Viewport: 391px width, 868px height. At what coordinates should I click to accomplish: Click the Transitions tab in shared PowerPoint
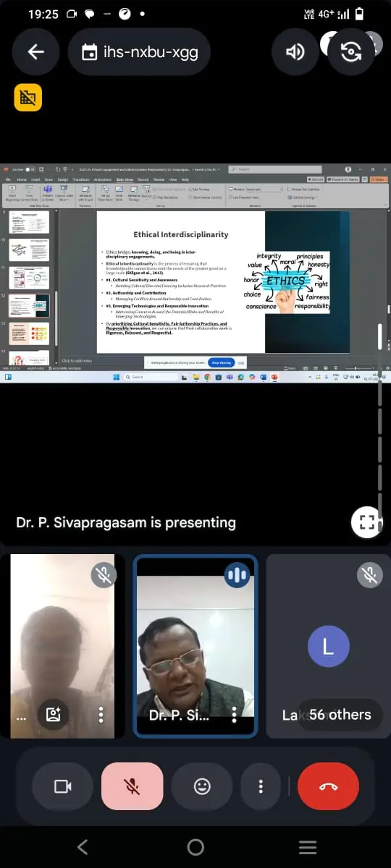(80, 179)
